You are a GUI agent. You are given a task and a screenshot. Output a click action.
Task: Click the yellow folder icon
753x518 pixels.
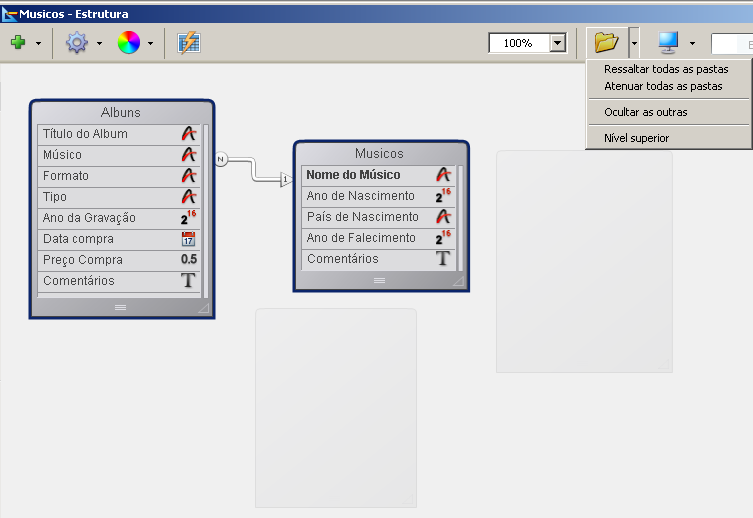pos(606,42)
